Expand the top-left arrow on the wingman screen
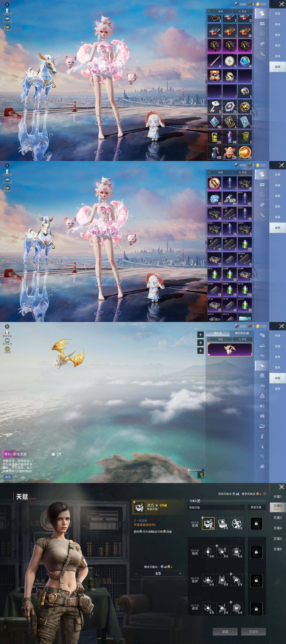286x644 pixels. click(x=7, y=326)
